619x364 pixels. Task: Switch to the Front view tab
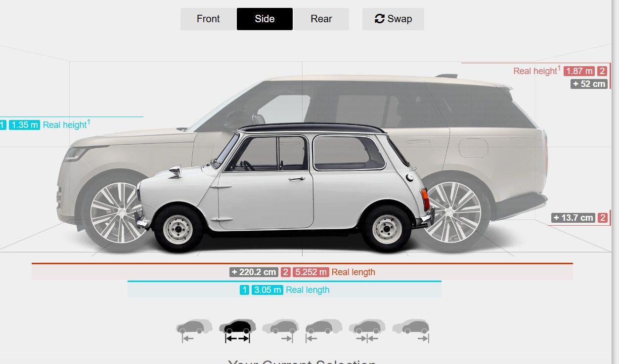point(208,19)
